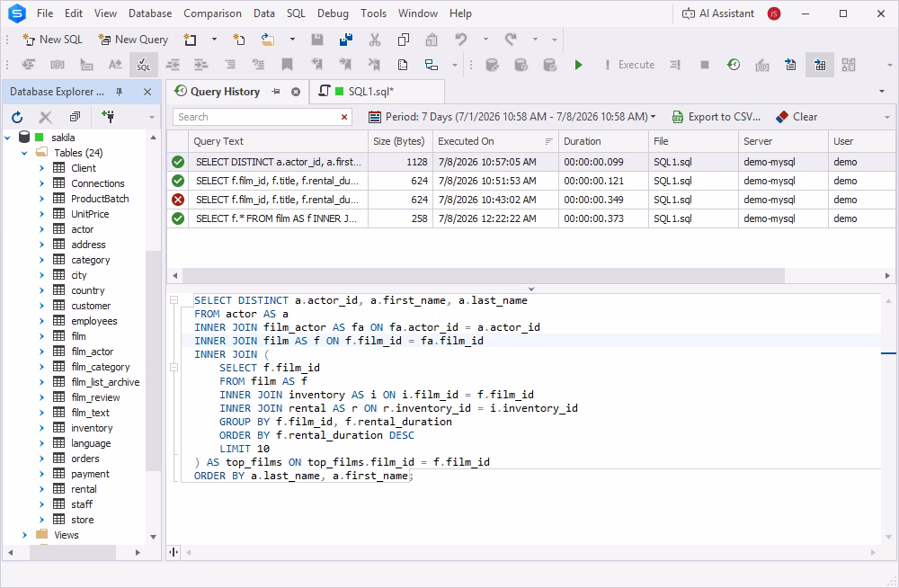Open the document tabs list dropdown

(882, 92)
